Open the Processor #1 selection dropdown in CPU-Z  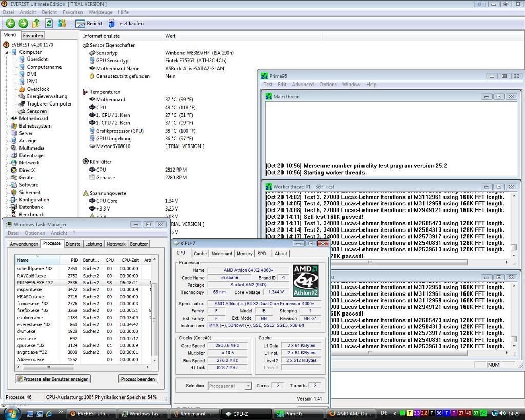(x=229, y=386)
